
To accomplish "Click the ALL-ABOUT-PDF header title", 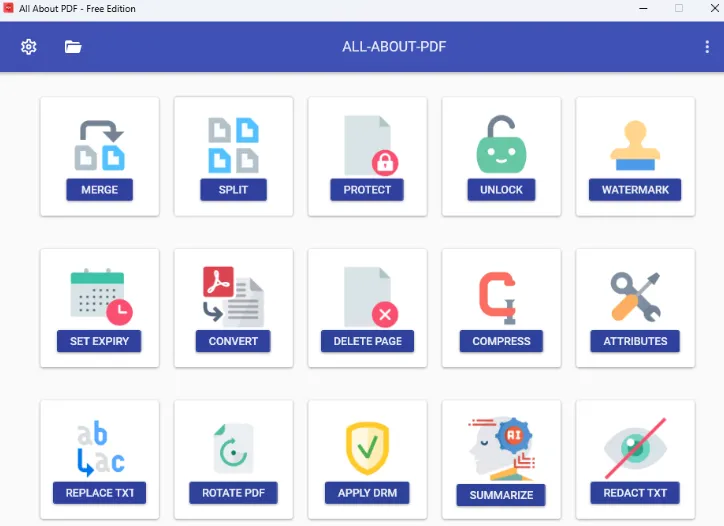I will (x=394, y=47).
